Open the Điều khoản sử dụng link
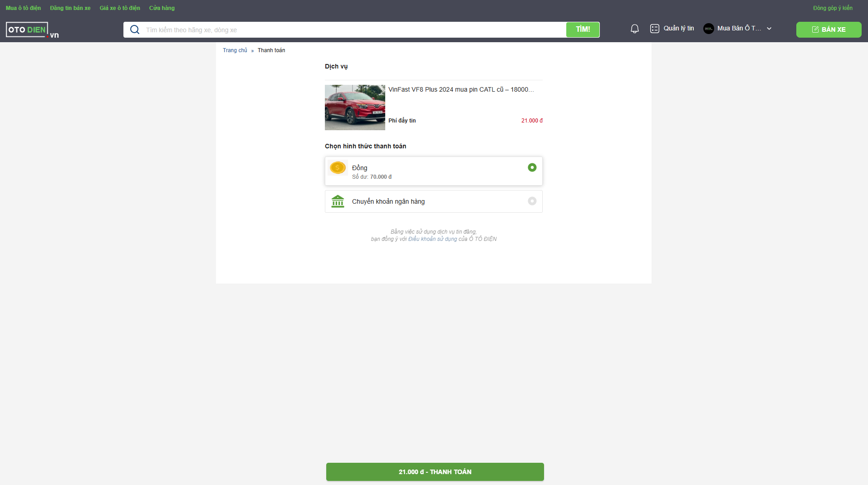868x485 pixels. point(432,239)
